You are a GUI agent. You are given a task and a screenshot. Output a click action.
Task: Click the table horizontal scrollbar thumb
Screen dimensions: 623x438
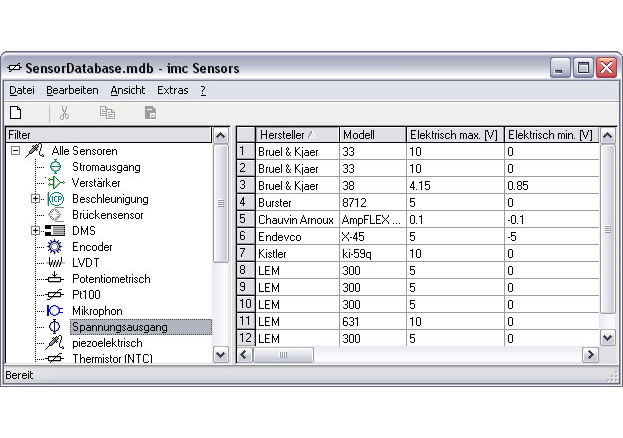(x=283, y=355)
